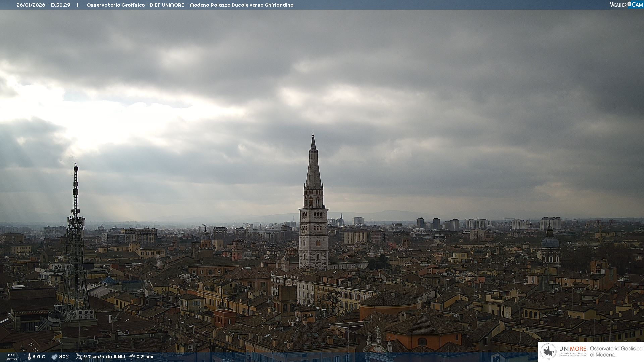Image resolution: width=644 pixels, height=362 pixels.
Task: Click the UNIMORE circular seal emblem
Action: point(549,351)
